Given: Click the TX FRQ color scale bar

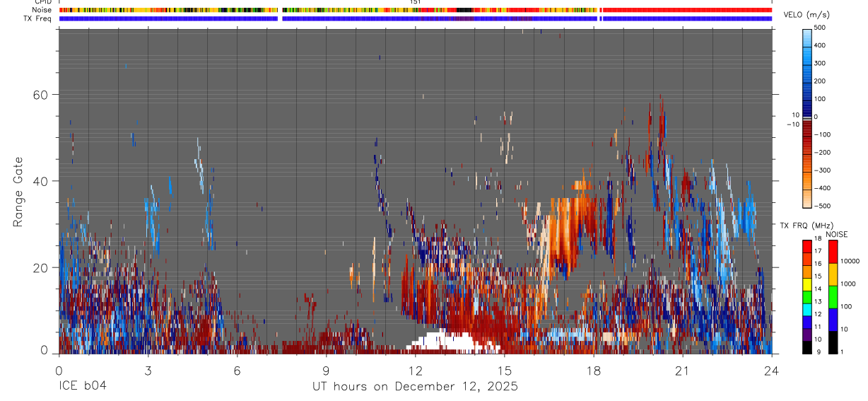Looking at the screenshot, I should [x=807, y=296].
